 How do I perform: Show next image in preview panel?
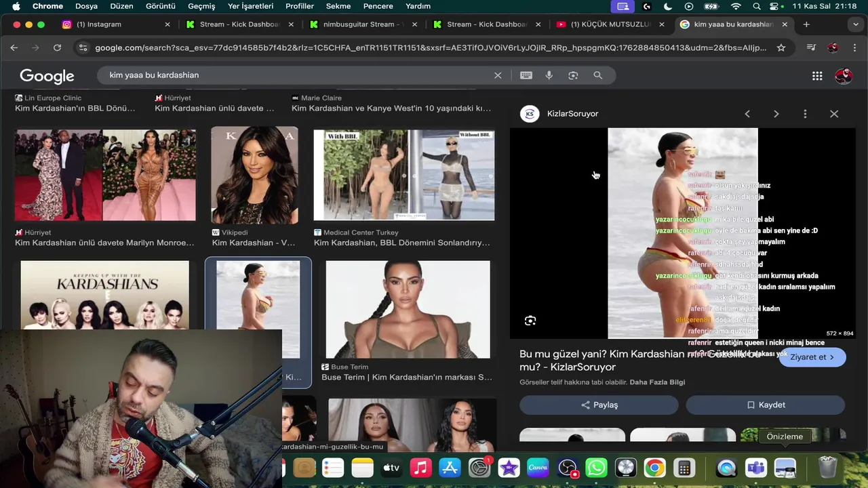tap(776, 114)
